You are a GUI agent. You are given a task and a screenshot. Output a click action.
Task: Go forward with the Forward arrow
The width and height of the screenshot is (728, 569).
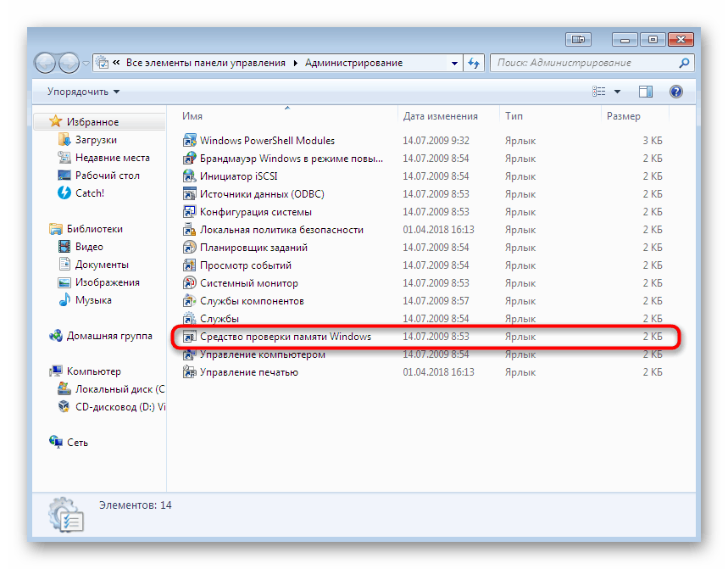click(x=69, y=63)
